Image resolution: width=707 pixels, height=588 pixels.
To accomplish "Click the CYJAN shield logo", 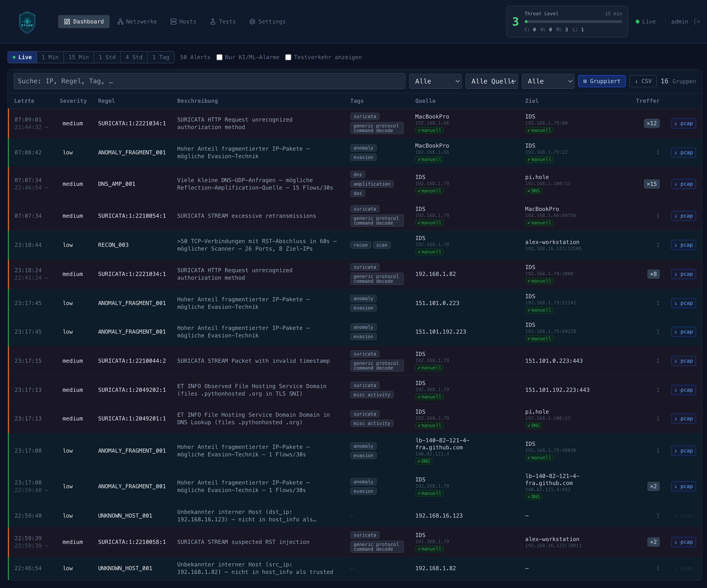I will 27,22.
